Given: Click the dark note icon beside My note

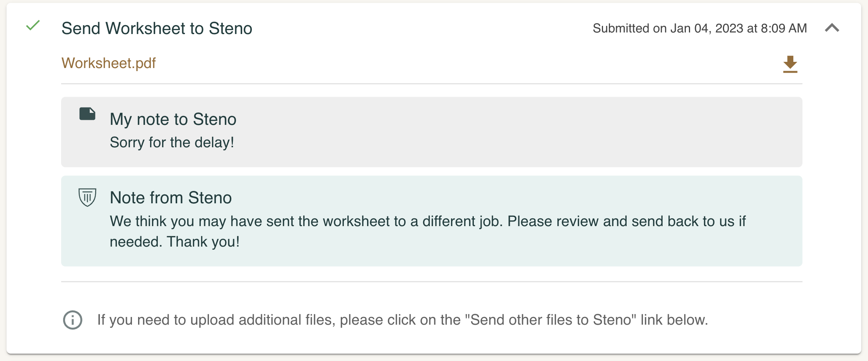Looking at the screenshot, I should pos(87,114).
